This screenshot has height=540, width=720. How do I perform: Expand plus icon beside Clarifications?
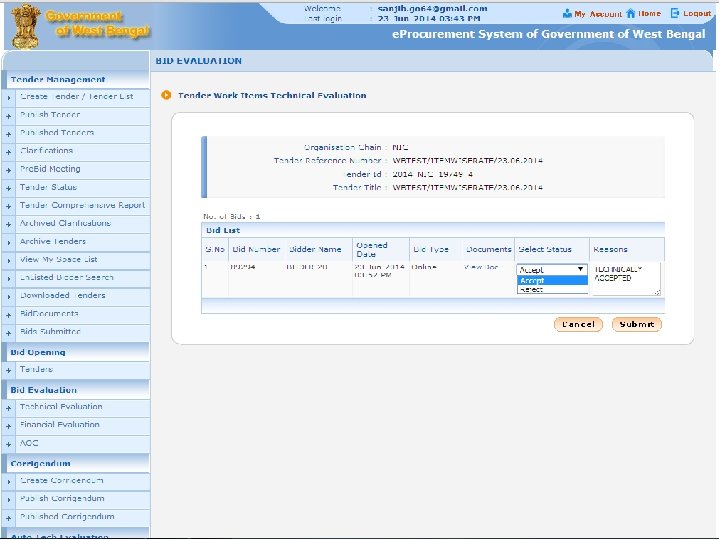(8, 152)
